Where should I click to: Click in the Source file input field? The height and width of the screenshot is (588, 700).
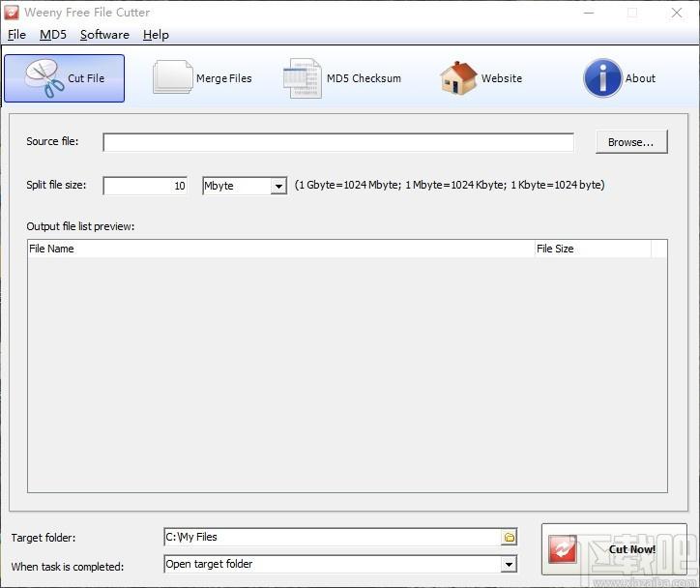[x=338, y=142]
